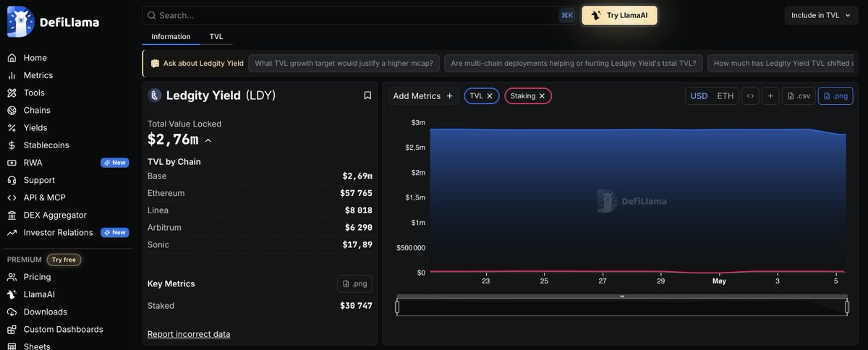This screenshot has height=350, width=868.
Task: Click the Ledgity Yield protocol logo
Action: tap(155, 95)
